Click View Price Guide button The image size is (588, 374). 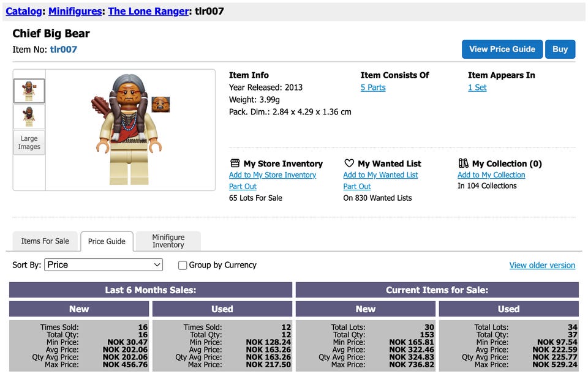tap(502, 49)
